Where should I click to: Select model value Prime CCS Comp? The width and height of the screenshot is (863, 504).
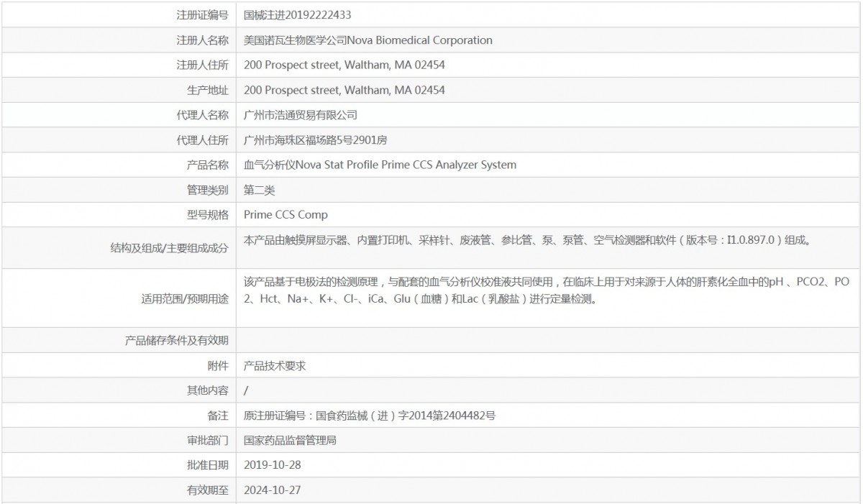pos(286,215)
